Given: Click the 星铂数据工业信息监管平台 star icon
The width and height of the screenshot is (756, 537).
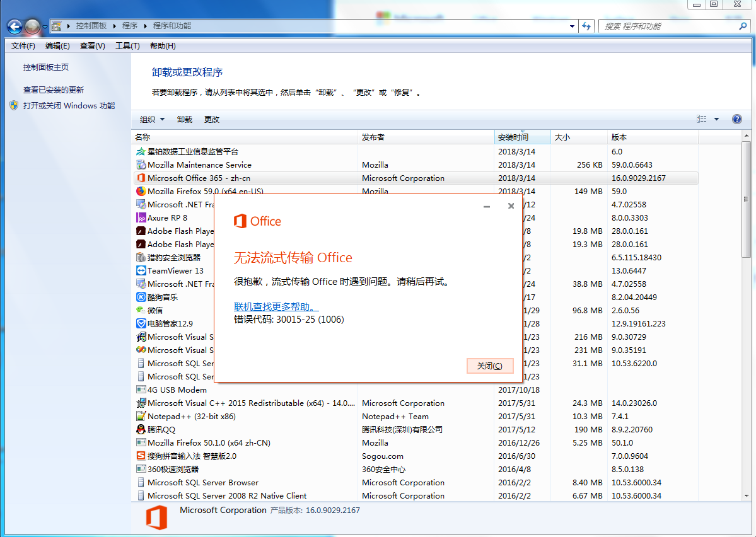Looking at the screenshot, I should click(x=141, y=152).
